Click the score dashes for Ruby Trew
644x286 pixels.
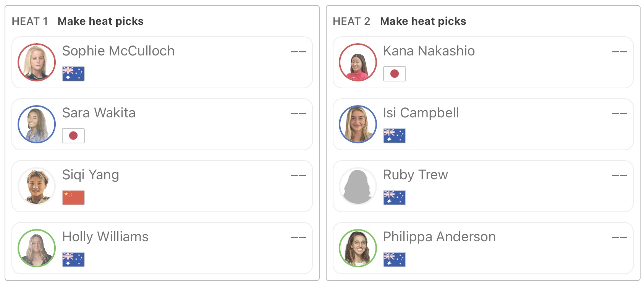pyautogui.click(x=619, y=175)
